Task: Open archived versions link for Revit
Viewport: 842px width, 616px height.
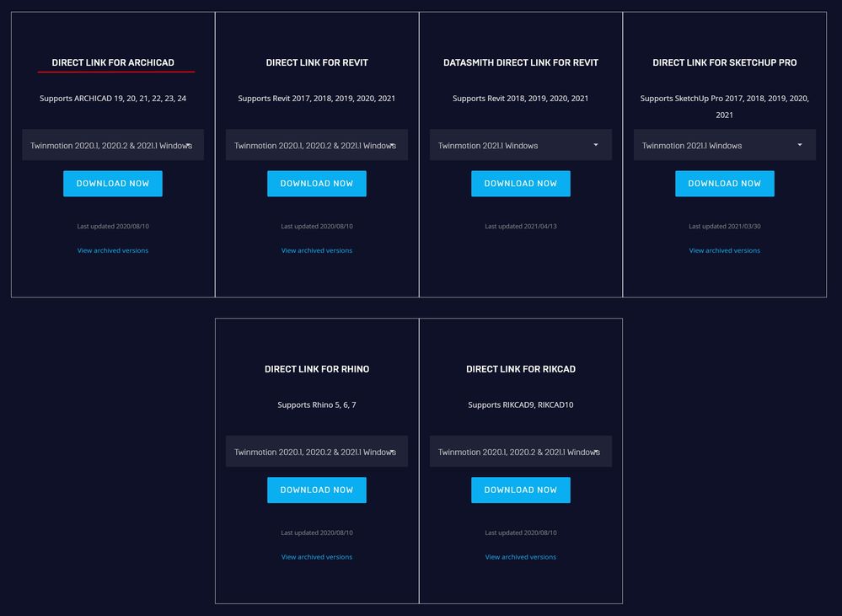Action: pos(317,250)
